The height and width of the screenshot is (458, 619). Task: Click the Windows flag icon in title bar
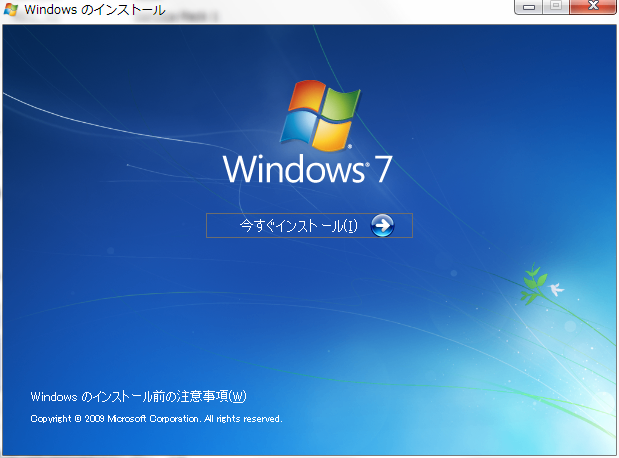[x=11, y=9]
